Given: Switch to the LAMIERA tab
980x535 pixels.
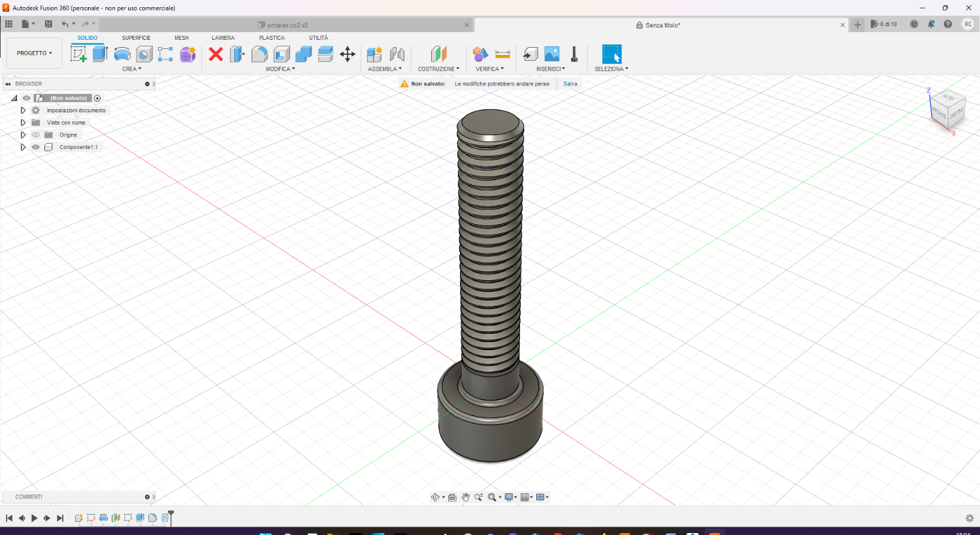Looking at the screenshot, I should 223,38.
